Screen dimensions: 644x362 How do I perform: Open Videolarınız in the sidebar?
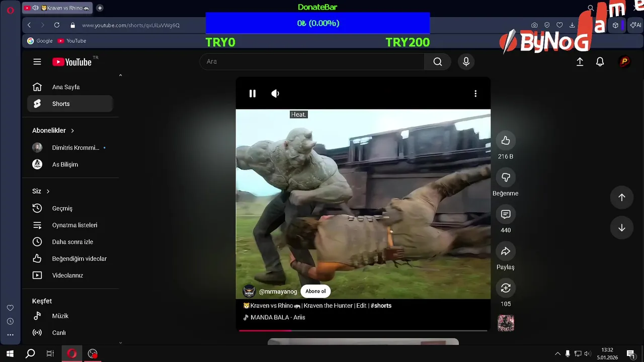coord(70,276)
